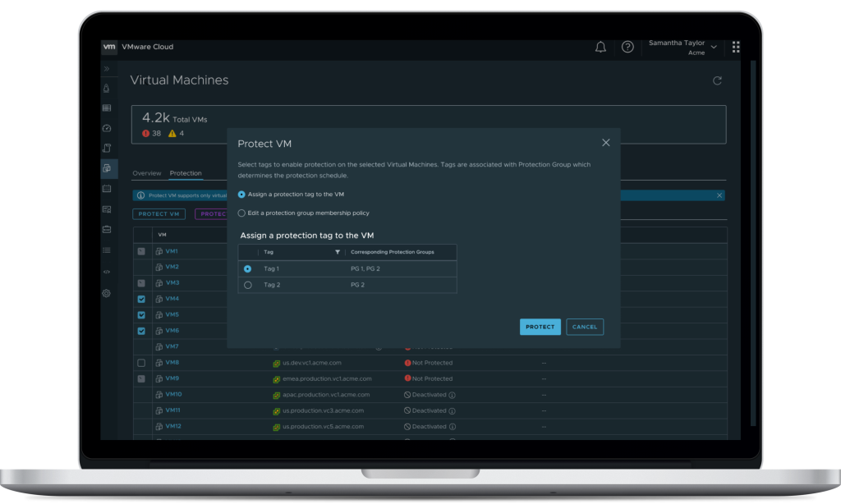The width and height of the screenshot is (841, 504).
Task: Open the settings gear sidebar icon
Action: tap(107, 293)
